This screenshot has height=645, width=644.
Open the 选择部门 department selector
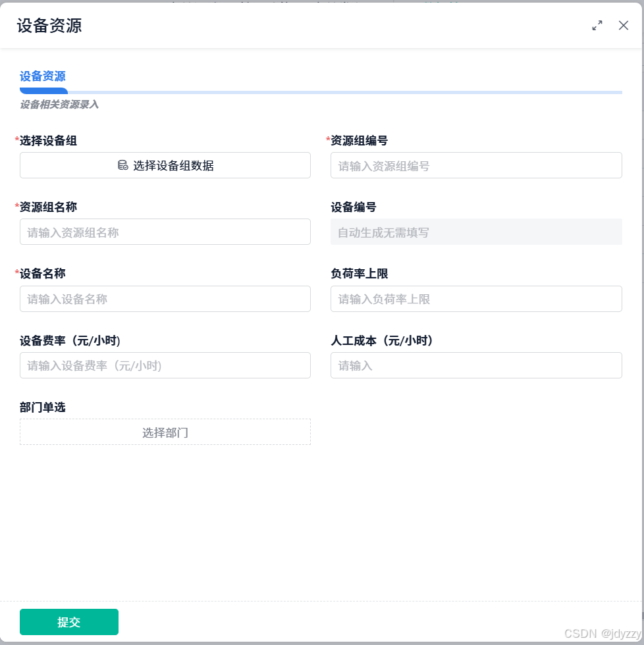(165, 432)
